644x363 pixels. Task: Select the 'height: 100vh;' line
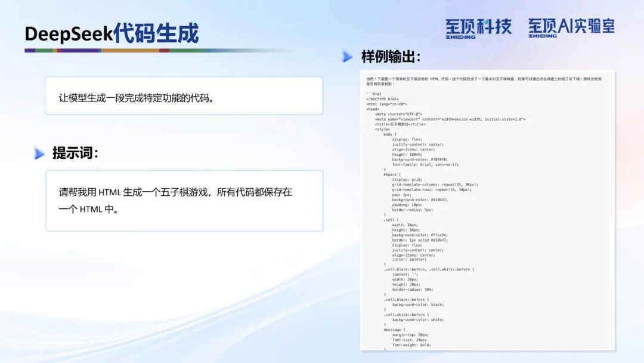[407, 155]
